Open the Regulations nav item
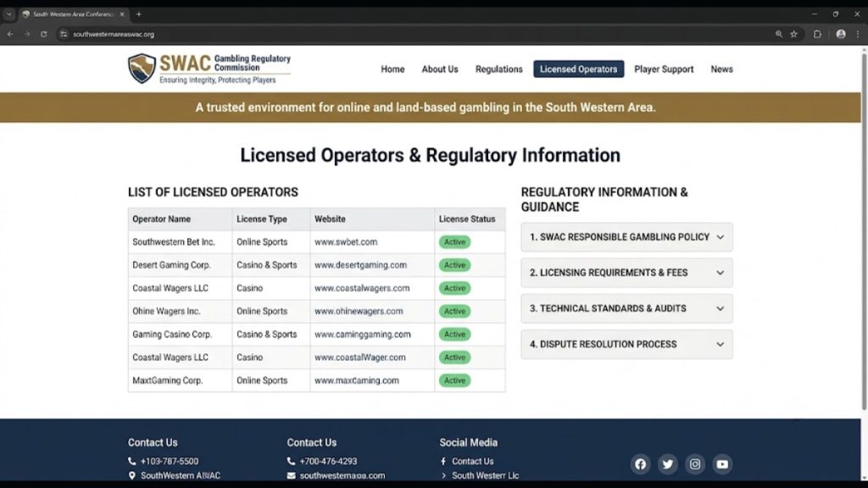Screen dimensions: 868x488 click(498, 69)
